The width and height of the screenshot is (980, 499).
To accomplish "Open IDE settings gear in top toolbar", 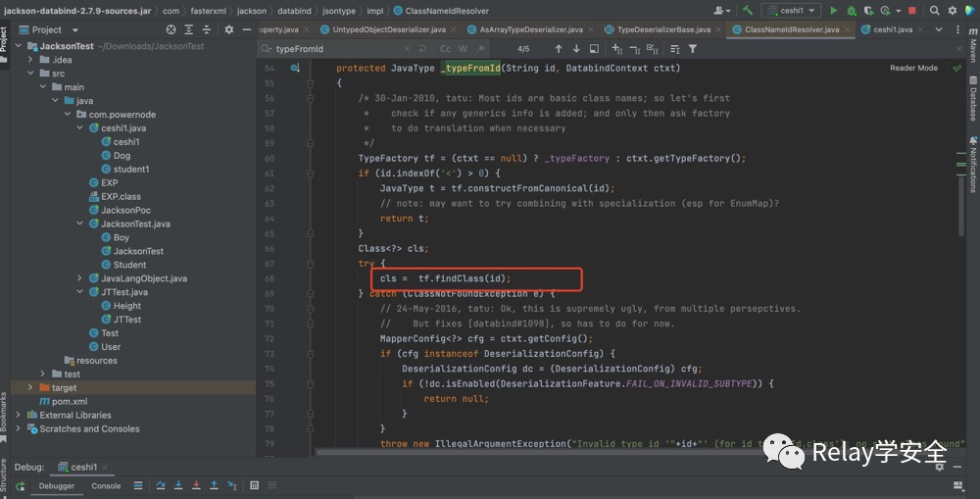I will [x=953, y=10].
